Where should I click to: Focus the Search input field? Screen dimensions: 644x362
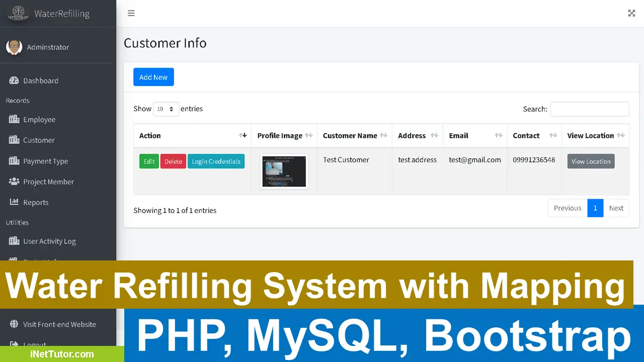(590, 109)
